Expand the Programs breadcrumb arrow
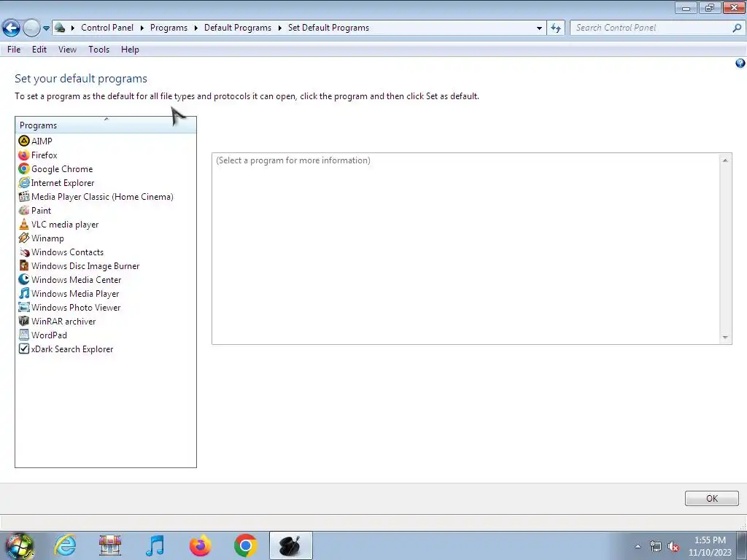Image resolution: width=747 pixels, height=560 pixels. pyautogui.click(x=196, y=28)
